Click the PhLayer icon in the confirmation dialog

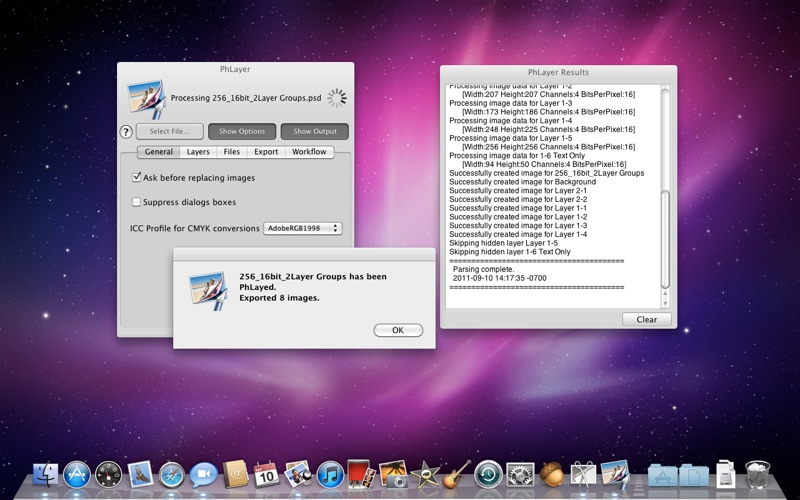tap(208, 291)
